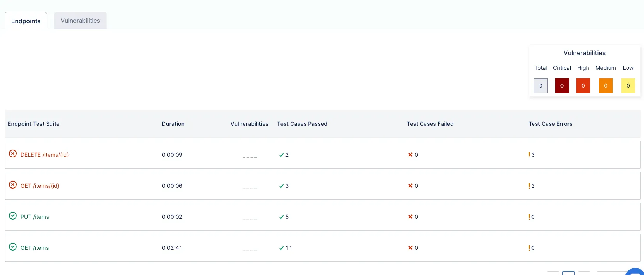
Task: Click the red X in GET /items row
Action: tap(410, 248)
